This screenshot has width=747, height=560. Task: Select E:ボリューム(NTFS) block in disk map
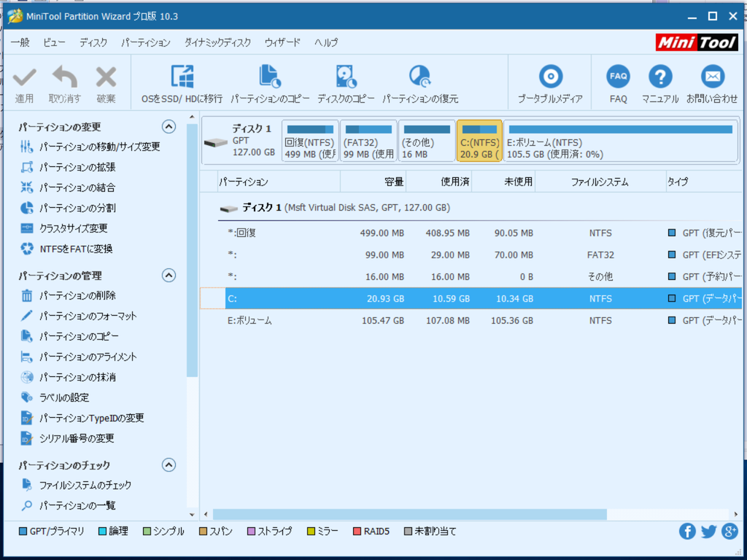pos(621,141)
